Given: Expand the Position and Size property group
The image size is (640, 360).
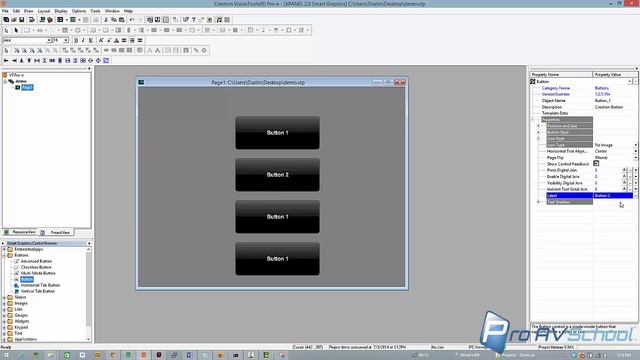Looking at the screenshot, I should 538,126.
